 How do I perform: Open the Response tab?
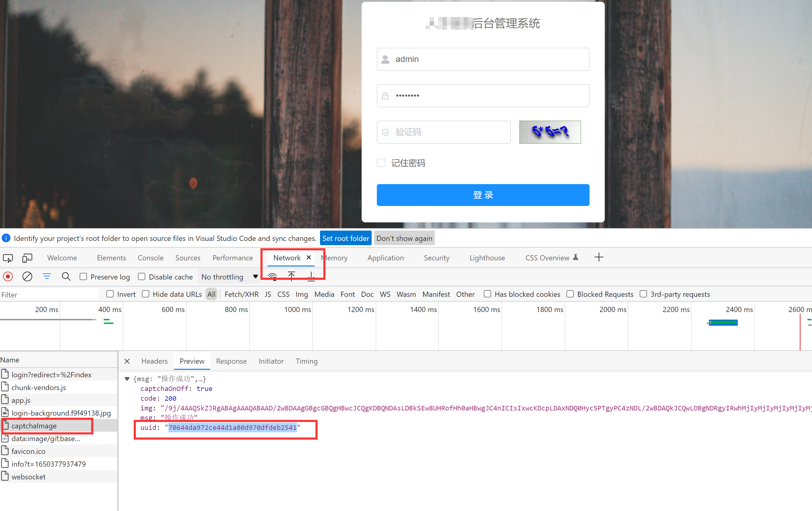[231, 361]
